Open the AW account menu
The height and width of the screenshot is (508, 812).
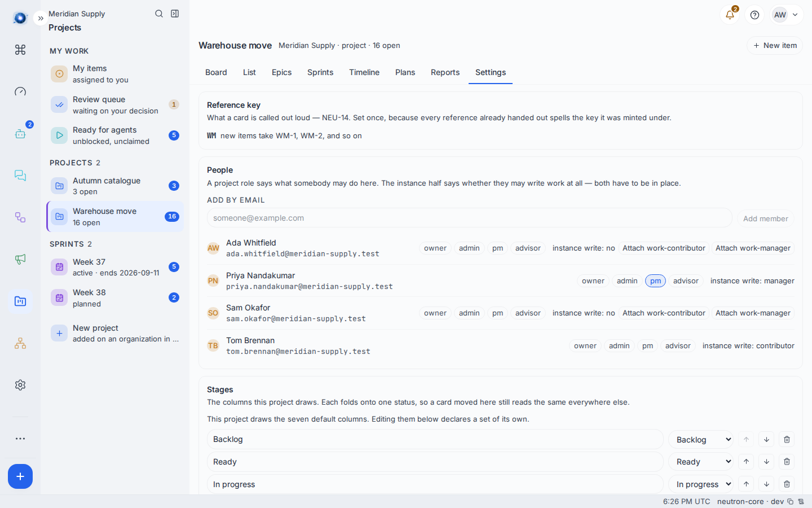click(787, 15)
